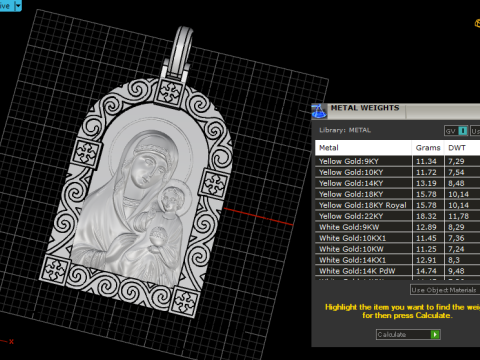Click the 11.72 grams cell
This screenshot has height=360, width=480.
(428, 172)
